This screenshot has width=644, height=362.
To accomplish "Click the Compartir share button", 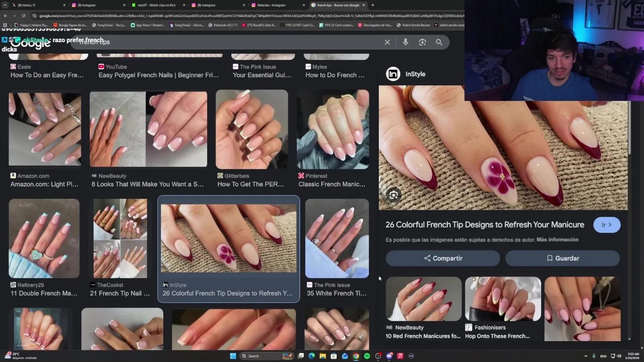I will coord(443,258).
